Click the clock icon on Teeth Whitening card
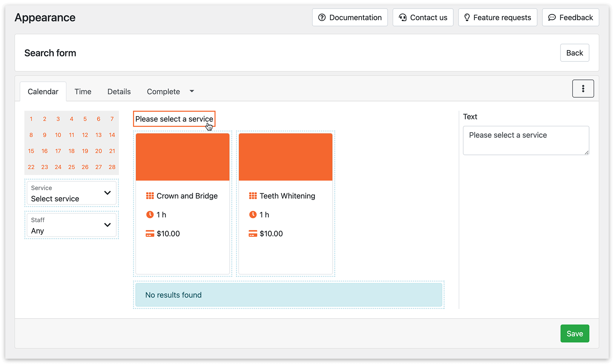Viewport: 614px width, 364px height. pyautogui.click(x=253, y=214)
